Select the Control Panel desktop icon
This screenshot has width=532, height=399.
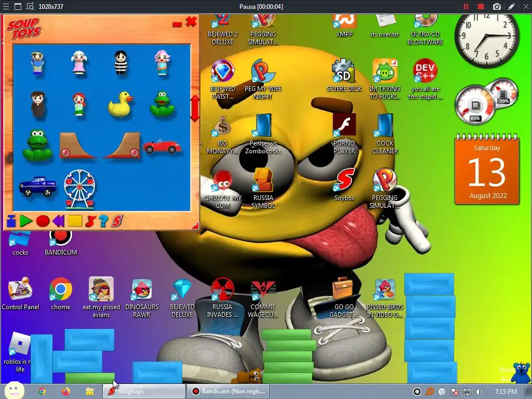click(x=20, y=294)
